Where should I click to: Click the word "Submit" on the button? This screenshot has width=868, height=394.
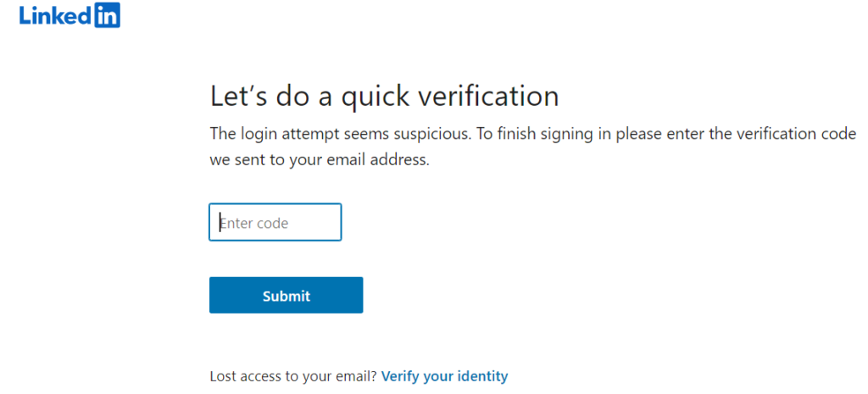coord(286,296)
